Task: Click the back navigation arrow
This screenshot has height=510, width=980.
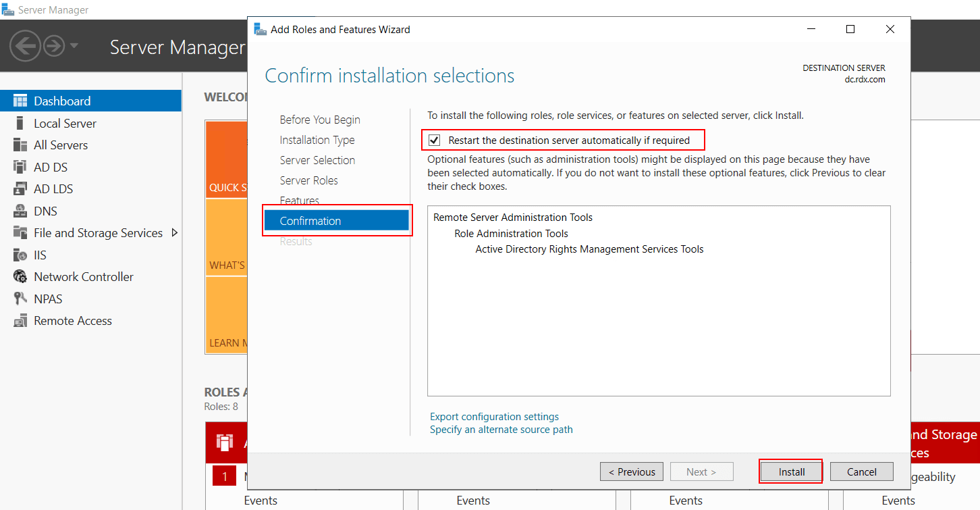Action: point(25,47)
